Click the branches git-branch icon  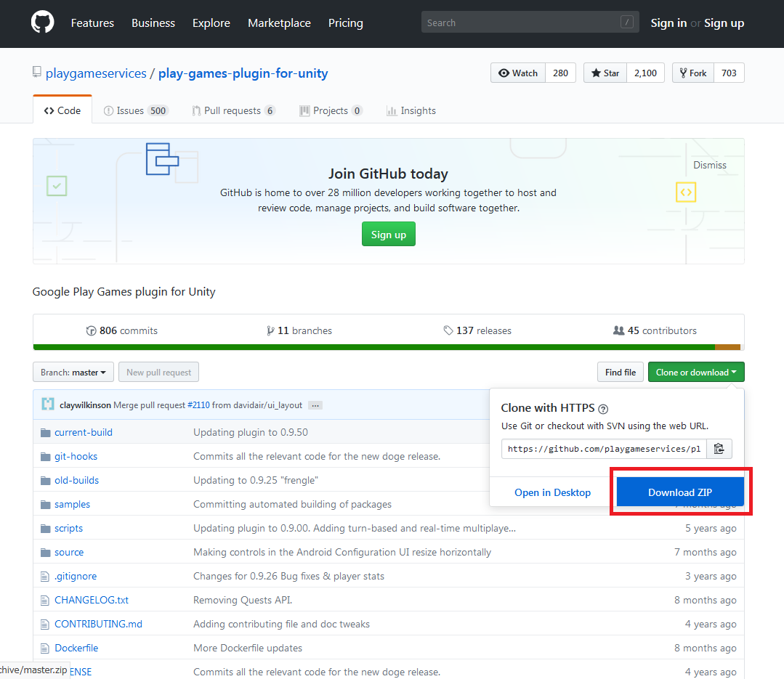(x=270, y=330)
